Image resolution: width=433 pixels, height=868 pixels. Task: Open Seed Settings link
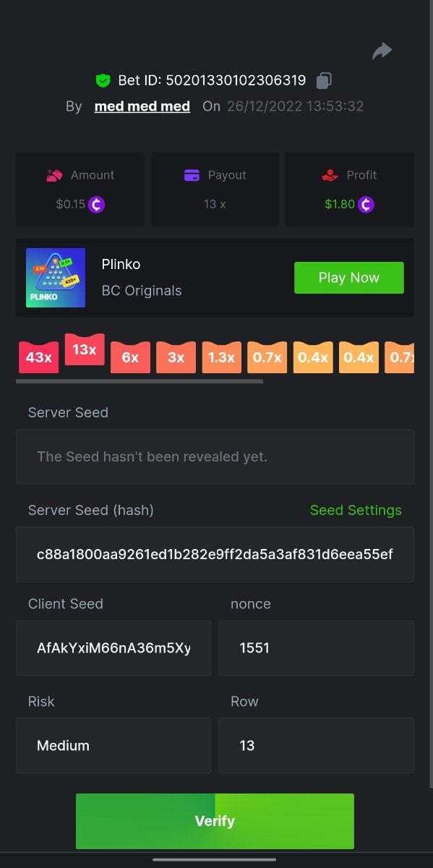pos(356,510)
